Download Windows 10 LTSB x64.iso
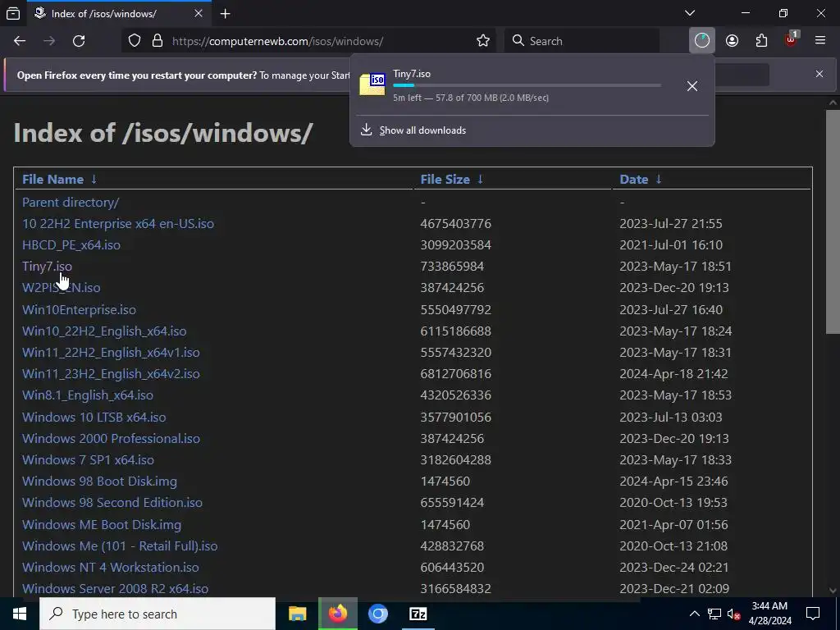840x630 pixels. [x=94, y=417]
